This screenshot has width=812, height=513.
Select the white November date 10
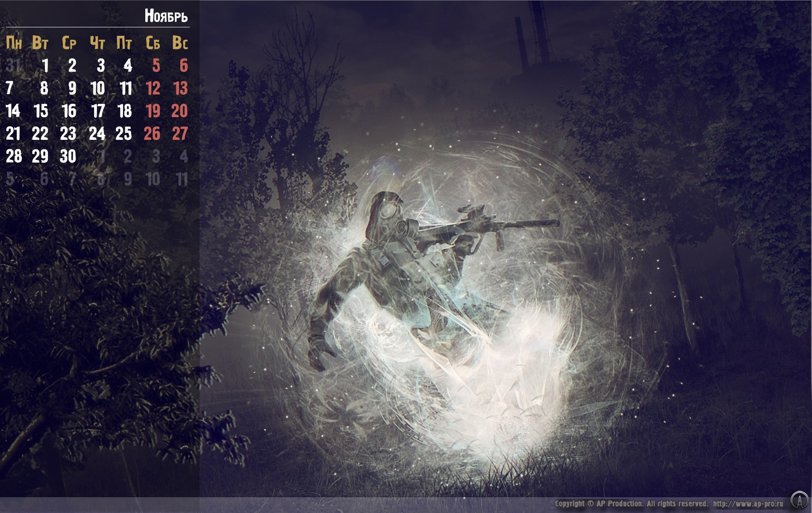98,88
